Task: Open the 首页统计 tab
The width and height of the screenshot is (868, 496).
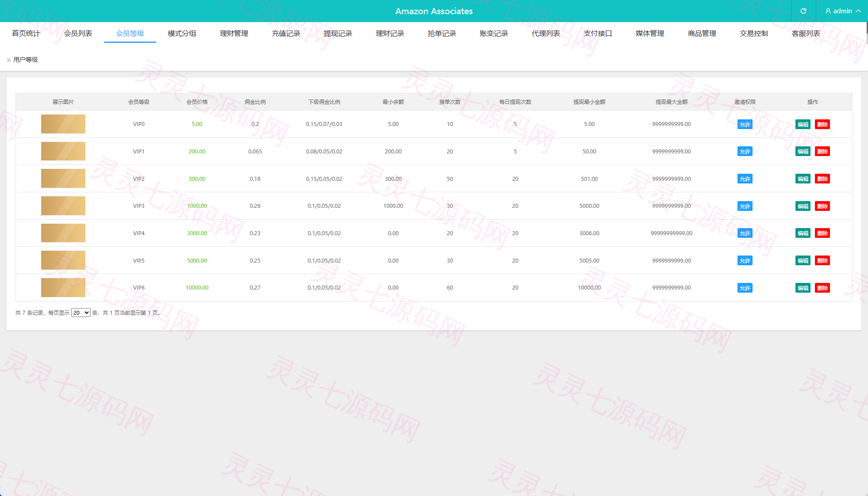Action: [26, 33]
